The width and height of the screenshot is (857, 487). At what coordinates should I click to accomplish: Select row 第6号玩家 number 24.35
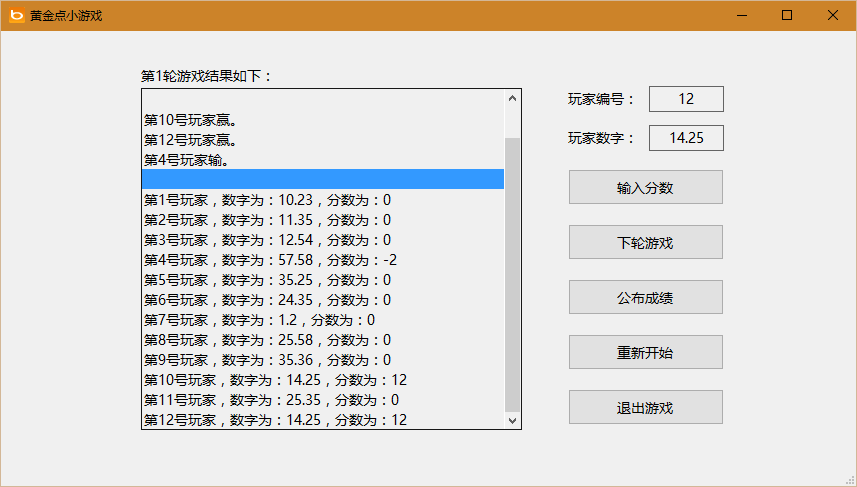[323, 300]
